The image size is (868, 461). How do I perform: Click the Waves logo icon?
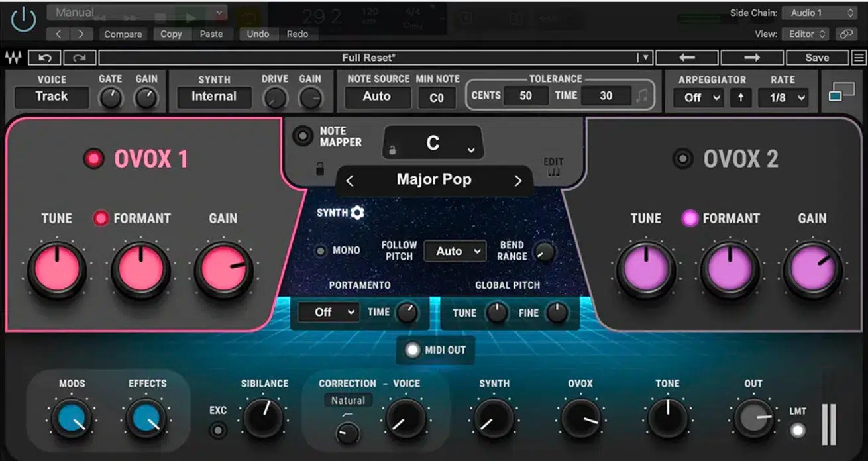pos(14,57)
